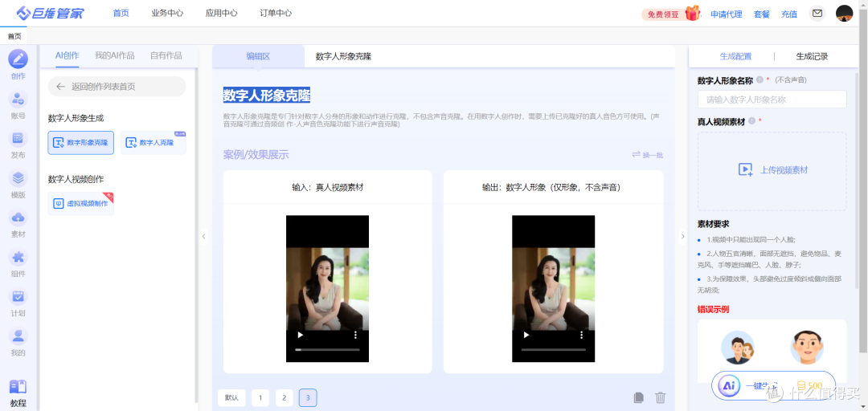Click the help icon beside 真人视频素材

pos(752,120)
